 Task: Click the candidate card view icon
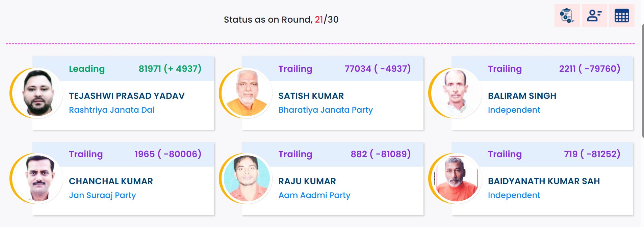click(594, 16)
